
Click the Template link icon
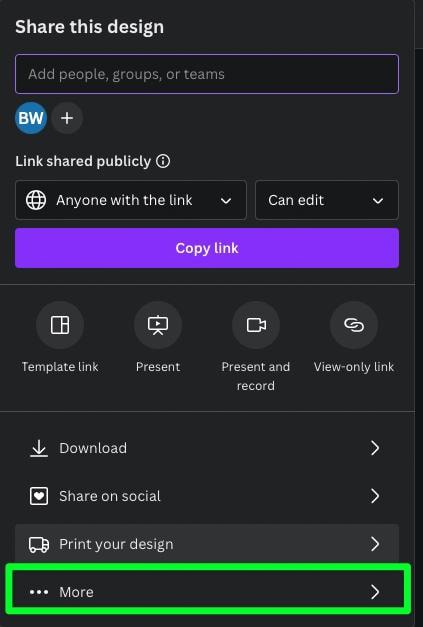click(x=60, y=325)
